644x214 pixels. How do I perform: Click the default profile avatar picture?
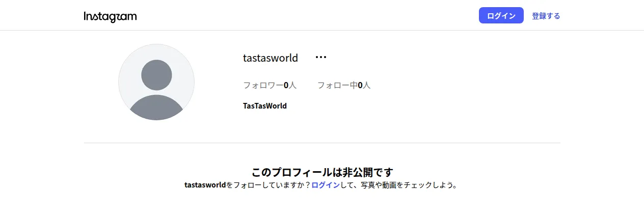(x=156, y=82)
